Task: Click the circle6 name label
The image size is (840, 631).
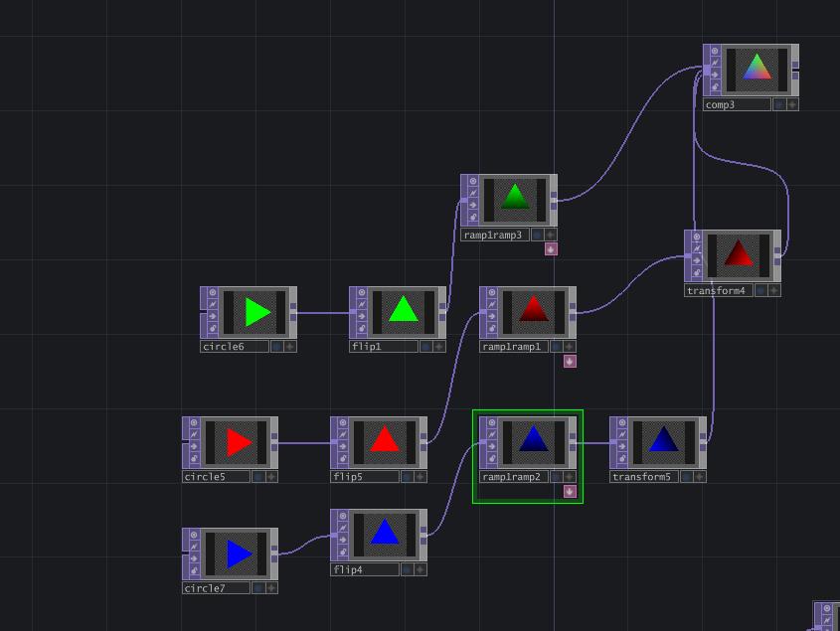Action: click(x=235, y=347)
